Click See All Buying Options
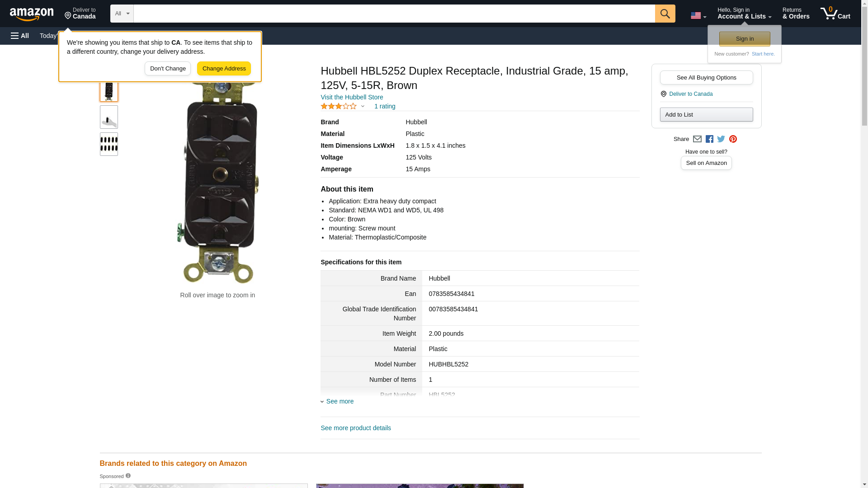 (x=706, y=77)
